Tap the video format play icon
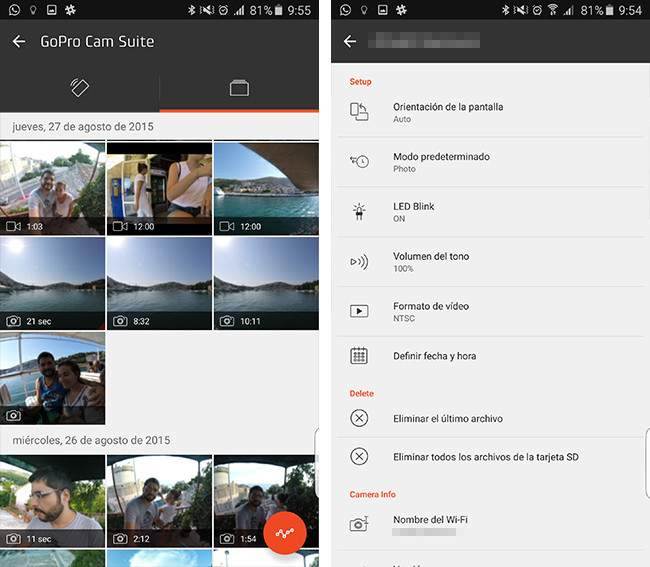Viewport: 650px width, 567px height. 359,311
